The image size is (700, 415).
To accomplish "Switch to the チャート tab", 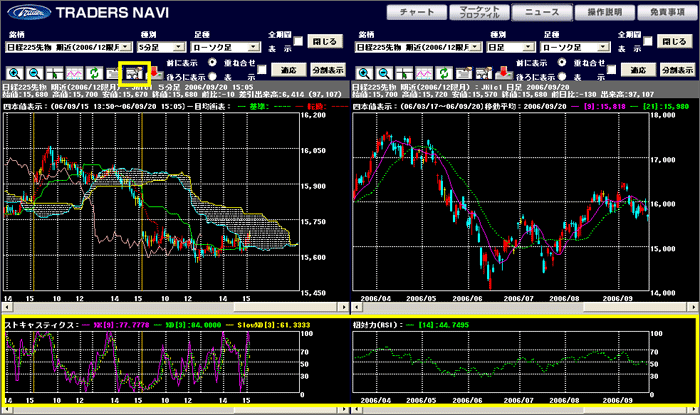I will [417, 12].
